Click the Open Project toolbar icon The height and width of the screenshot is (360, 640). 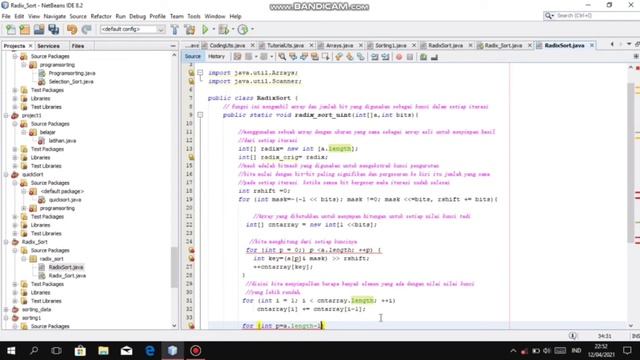39,29
